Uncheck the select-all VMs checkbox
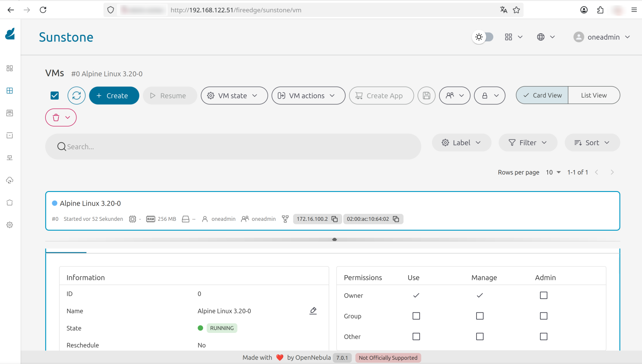Viewport: 642px width, 364px height. point(54,95)
